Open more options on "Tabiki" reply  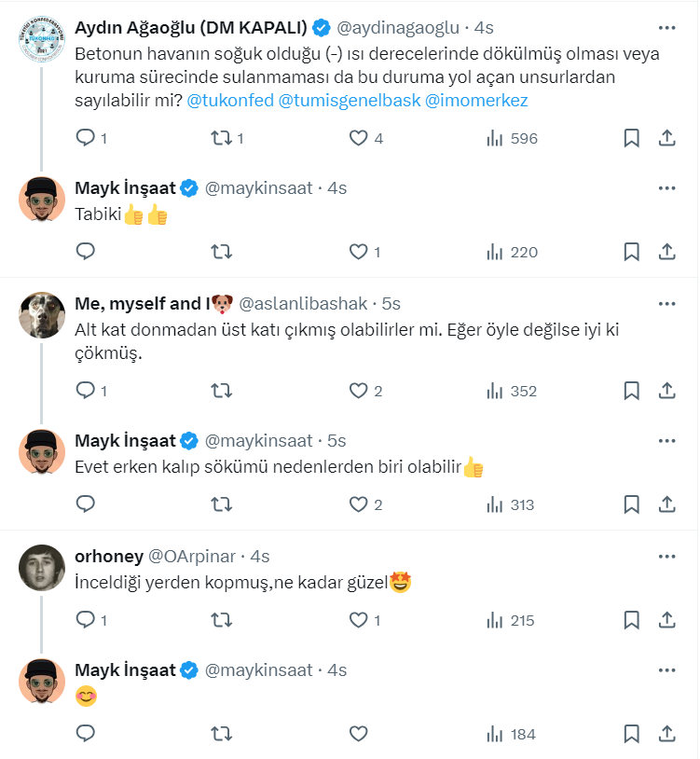tap(666, 188)
